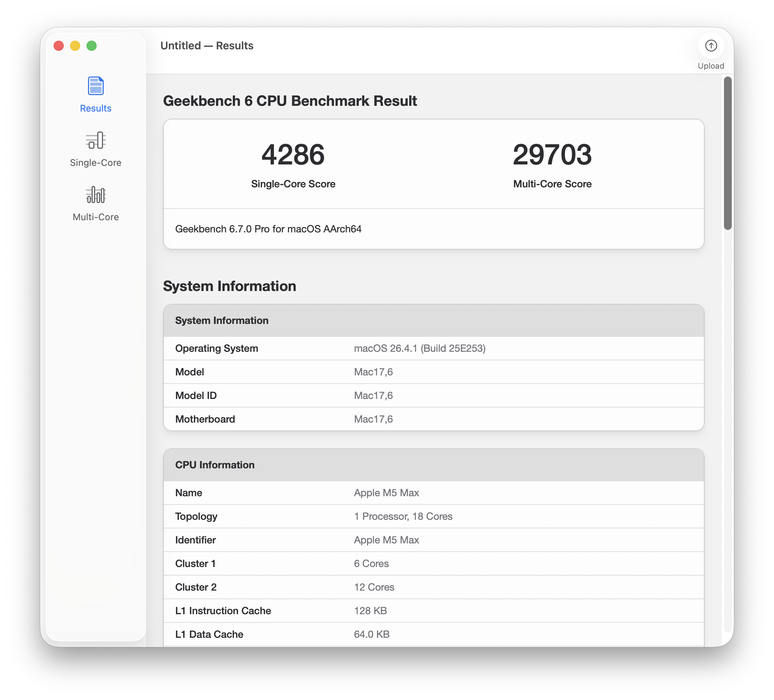
Task: Click the sliders icon above Single-Core
Action: point(95,141)
